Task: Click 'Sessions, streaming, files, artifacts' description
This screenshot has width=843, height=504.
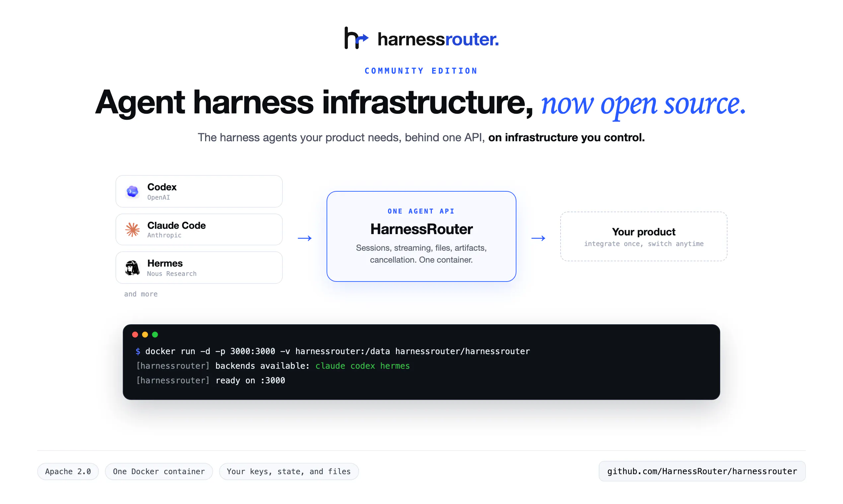Action: pyautogui.click(x=421, y=254)
